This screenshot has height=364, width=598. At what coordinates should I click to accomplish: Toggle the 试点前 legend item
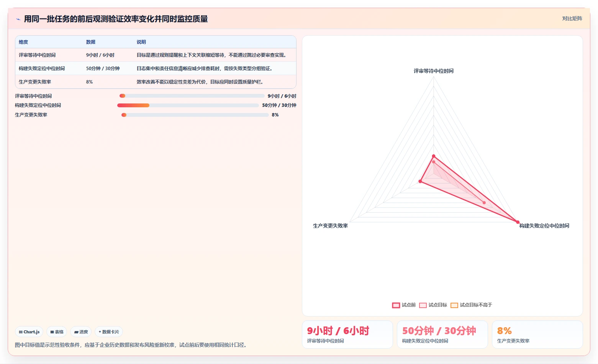tap(404, 305)
